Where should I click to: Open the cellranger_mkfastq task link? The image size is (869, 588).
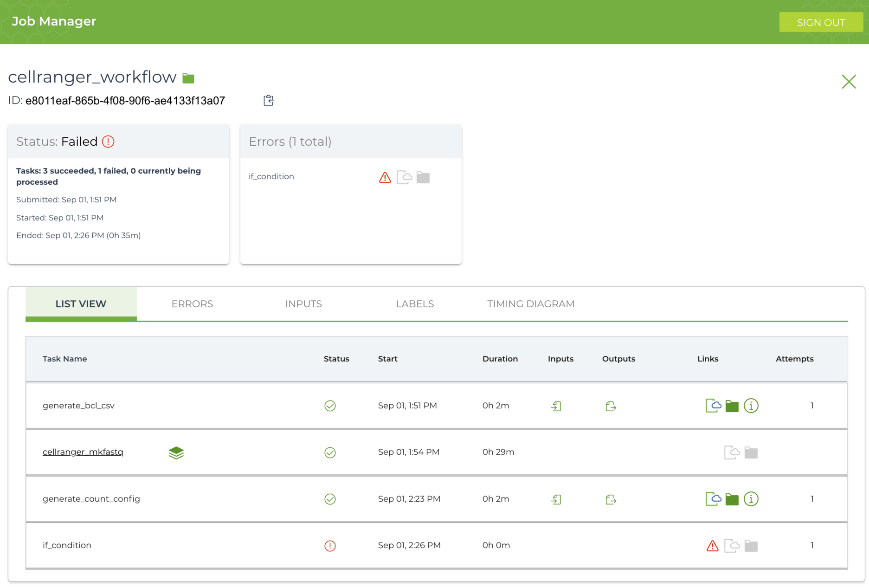tap(83, 452)
